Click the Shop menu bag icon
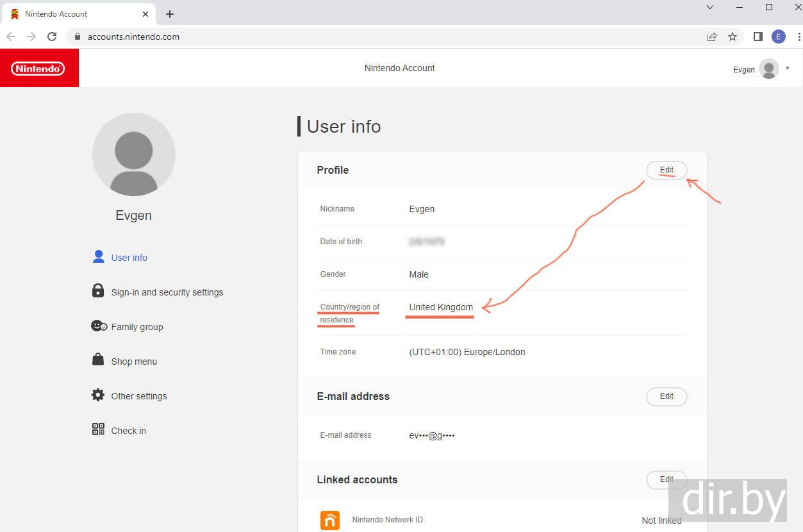Screen dimensions: 803x532 (x=98, y=360)
